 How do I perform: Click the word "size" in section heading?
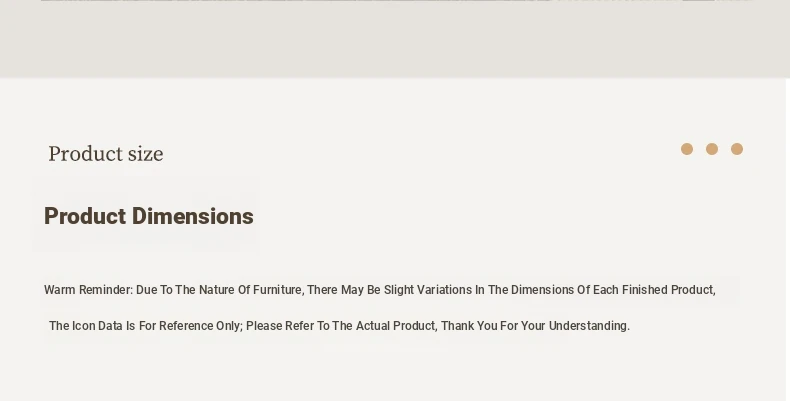(x=145, y=154)
